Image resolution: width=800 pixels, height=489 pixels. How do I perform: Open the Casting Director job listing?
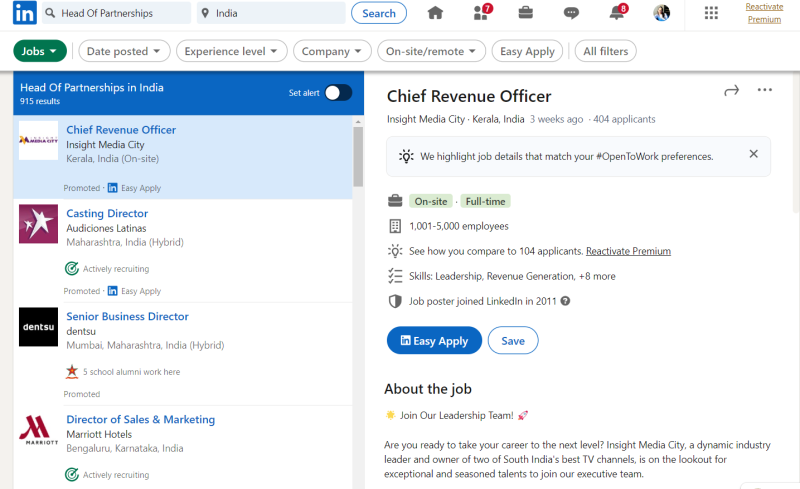[x=107, y=213]
